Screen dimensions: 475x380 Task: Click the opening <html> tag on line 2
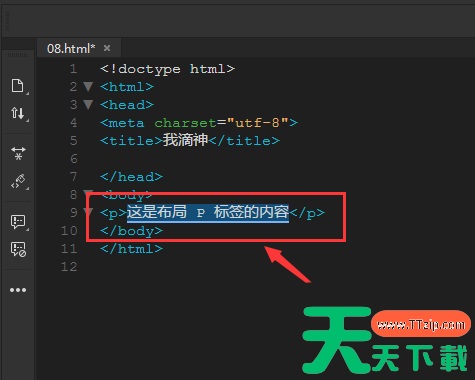[x=127, y=87]
